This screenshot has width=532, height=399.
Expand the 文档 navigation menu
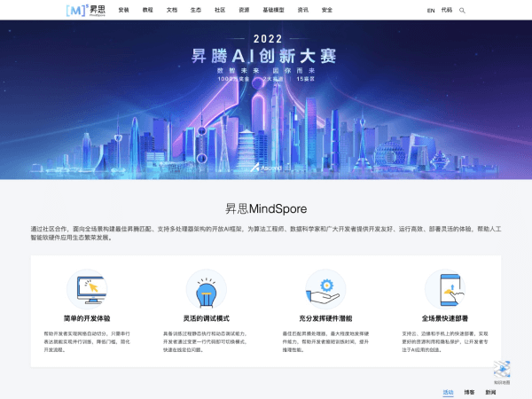(171, 10)
